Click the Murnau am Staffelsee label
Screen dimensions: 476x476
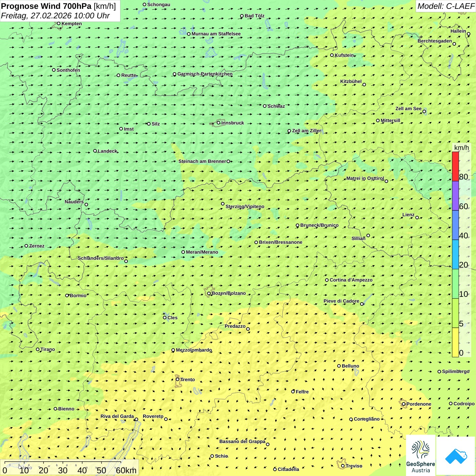216,34
